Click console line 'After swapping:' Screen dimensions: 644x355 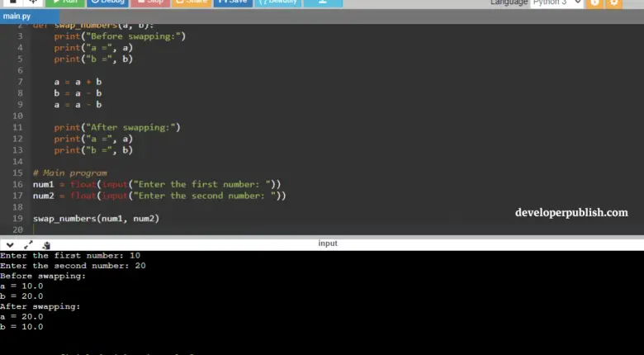[x=40, y=306]
